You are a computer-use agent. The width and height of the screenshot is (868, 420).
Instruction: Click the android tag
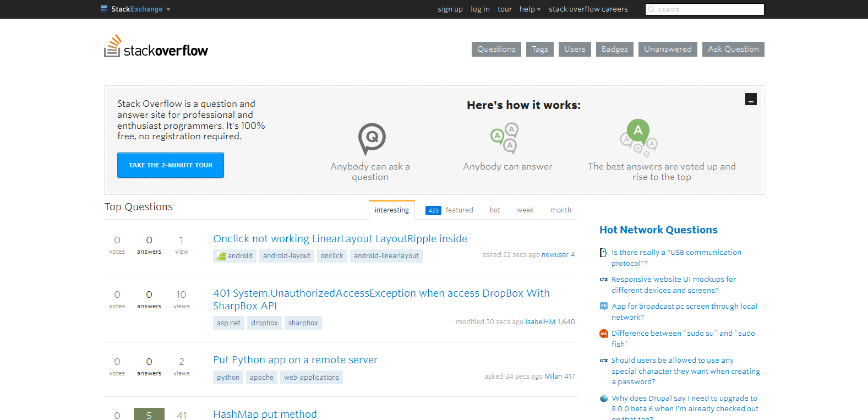point(235,256)
